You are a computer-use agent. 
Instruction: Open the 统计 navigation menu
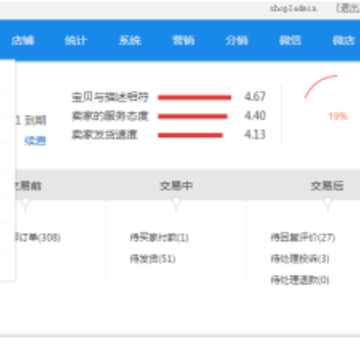pyautogui.click(x=76, y=40)
